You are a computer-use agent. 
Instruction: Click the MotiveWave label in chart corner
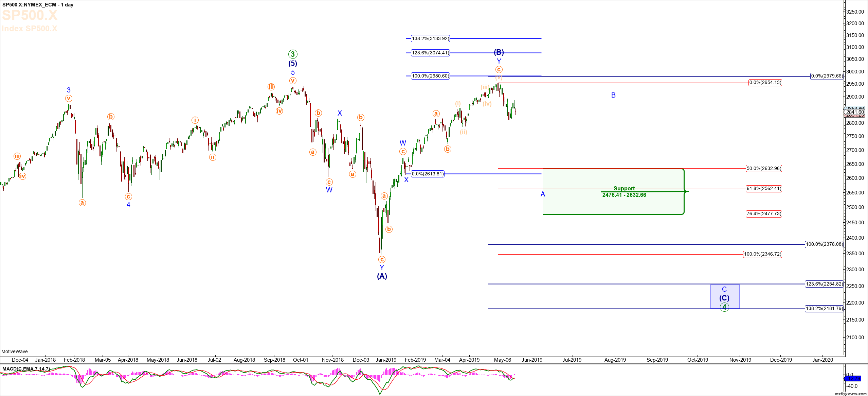click(15, 351)
